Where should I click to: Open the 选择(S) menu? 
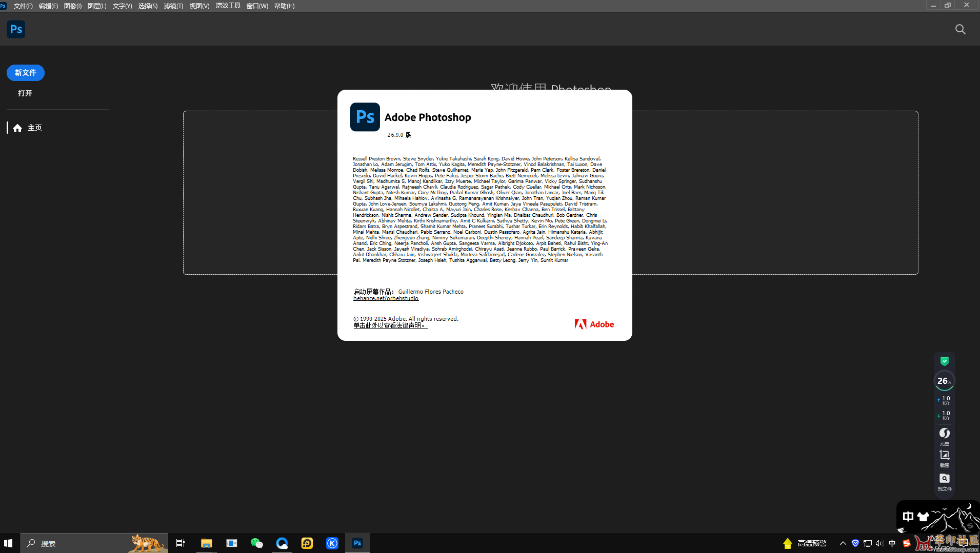pyautogui.click(x=148, y=6)
